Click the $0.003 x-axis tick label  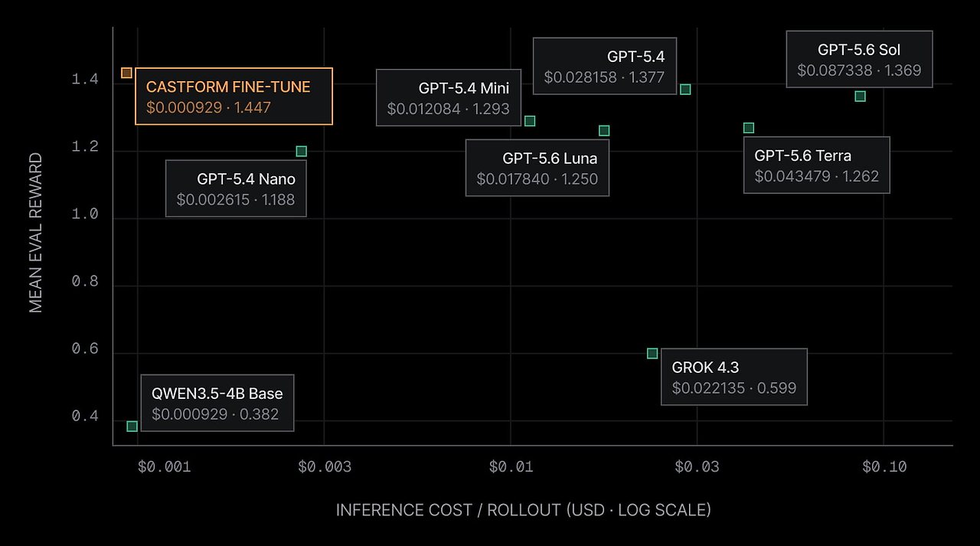(x=325, y=466)
